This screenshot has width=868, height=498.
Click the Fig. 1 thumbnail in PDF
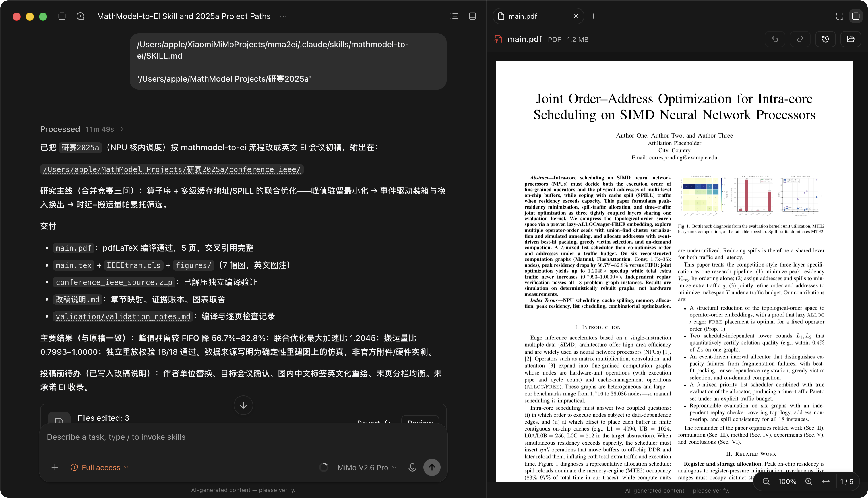click(751, 196)
